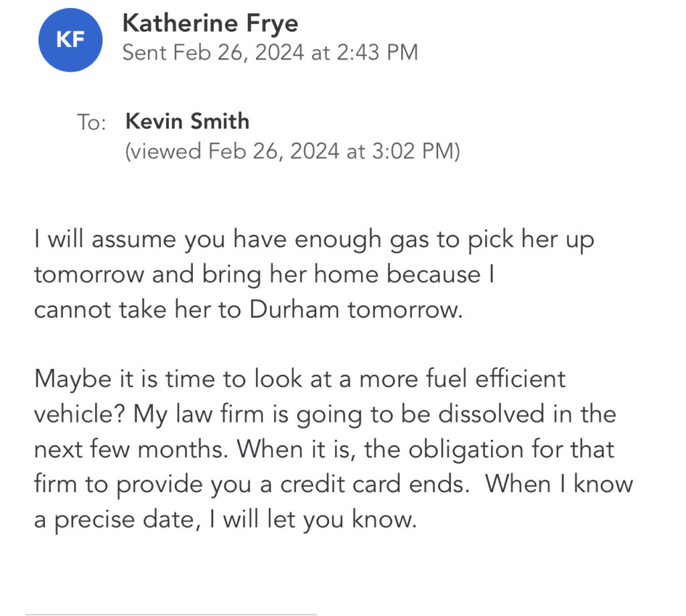Viewport: 686px width, 616px height.
Task: Select recipient Kevin Smith
Action: pos(188,121)
